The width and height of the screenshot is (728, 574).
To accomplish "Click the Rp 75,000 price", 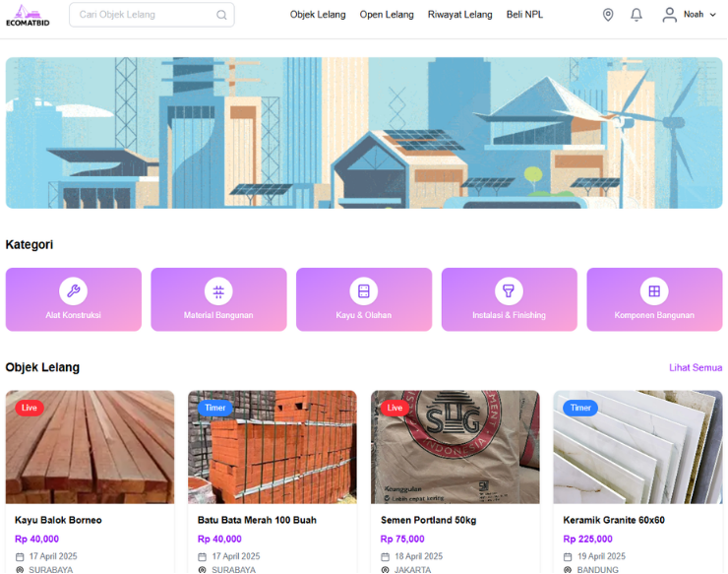I will point(402,540).
